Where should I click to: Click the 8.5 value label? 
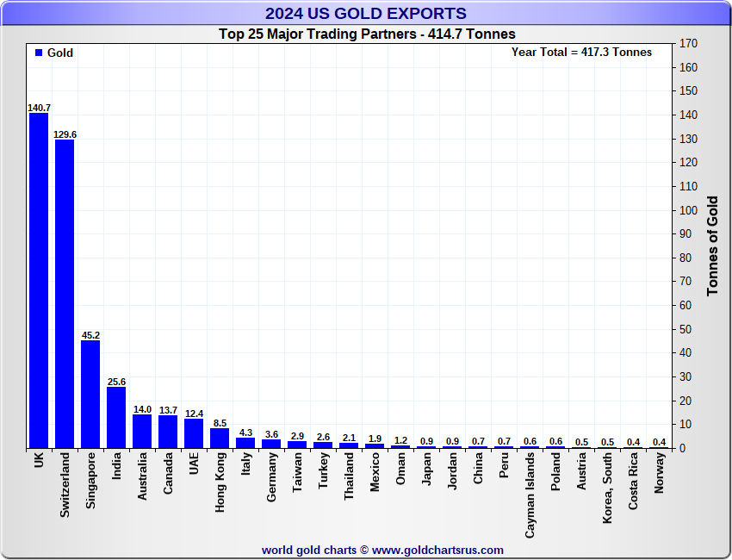(x=220, y=423)
